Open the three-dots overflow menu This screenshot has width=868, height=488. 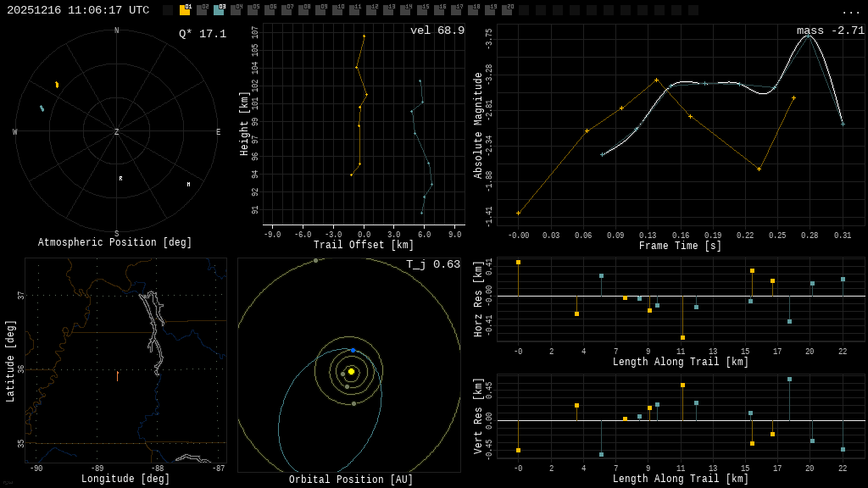(x=850, y=11)
